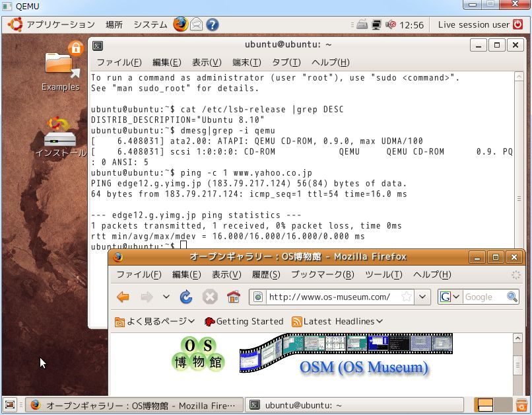Open the Examples desktop folder
The image size is (532, 415).
click(61, 67)
